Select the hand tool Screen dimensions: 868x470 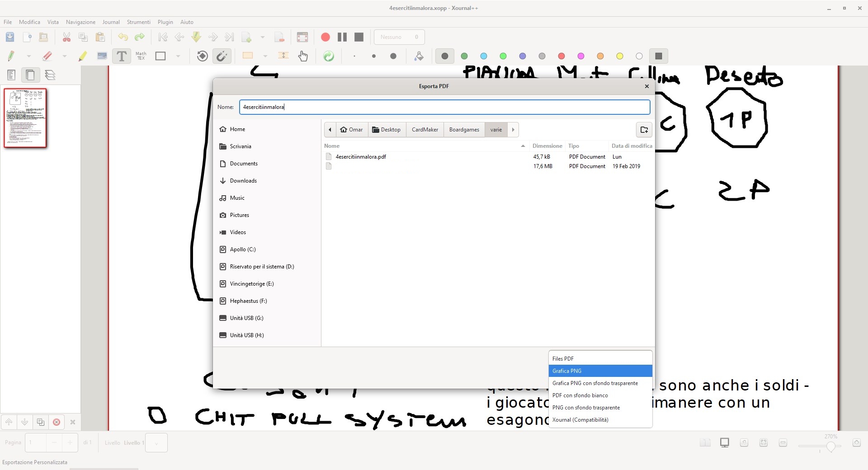[303, 56]
